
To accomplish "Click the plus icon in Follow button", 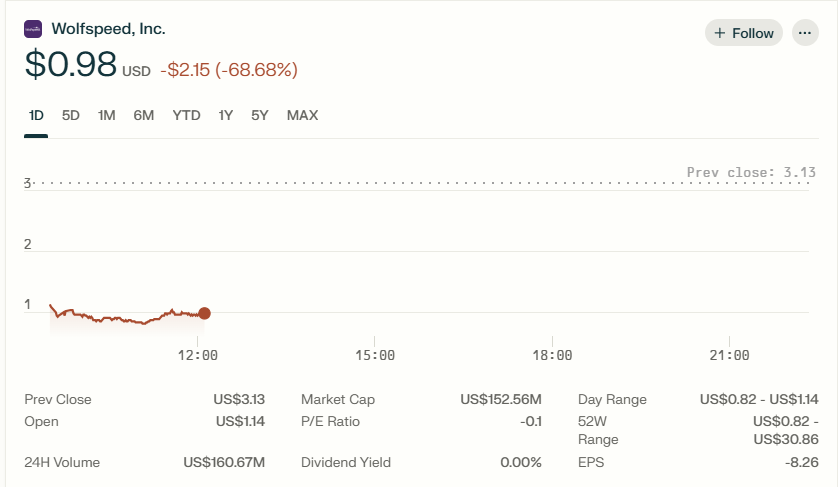I will [x=720, y=33].
